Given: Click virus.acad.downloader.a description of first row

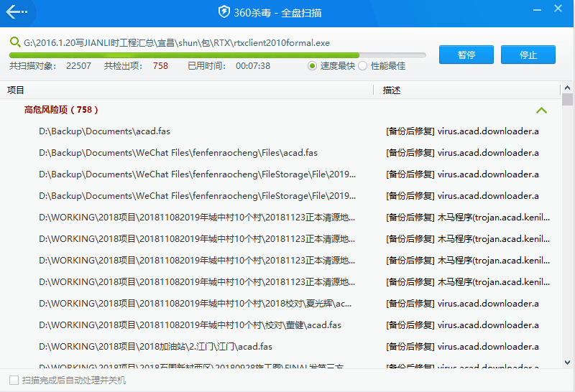Looking at the screenshot, I should click(x=488, y=131).
